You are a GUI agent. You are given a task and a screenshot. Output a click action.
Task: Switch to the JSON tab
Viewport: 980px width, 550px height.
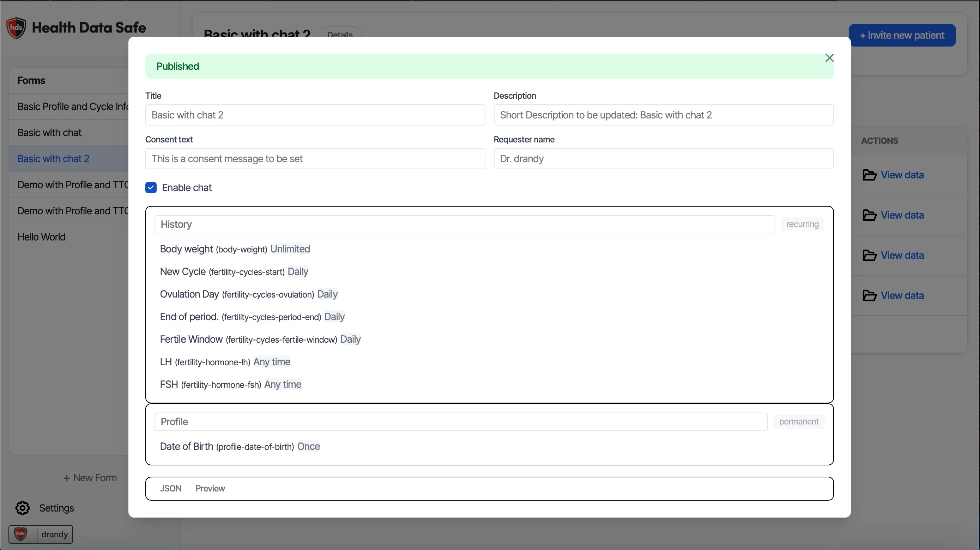click(x=170, y=488)
